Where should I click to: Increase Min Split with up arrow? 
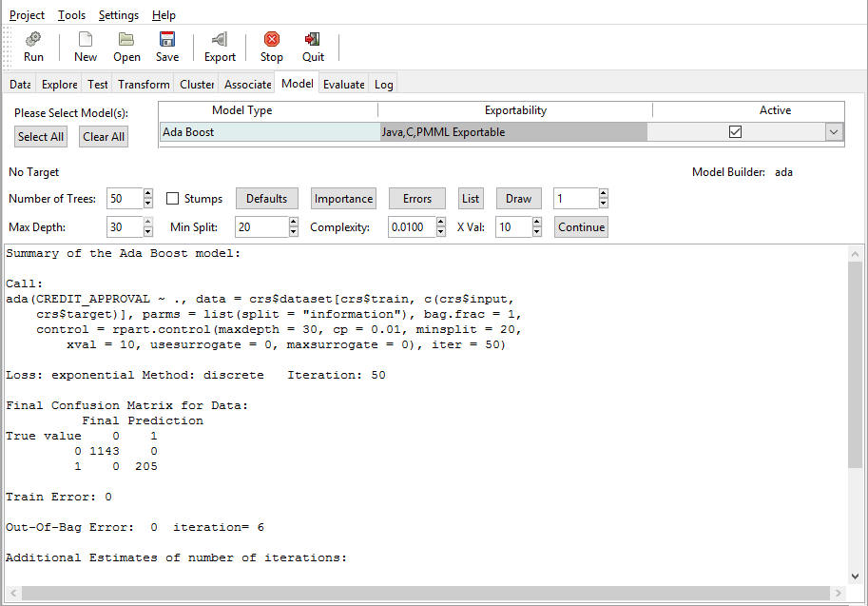coord(294,222)
